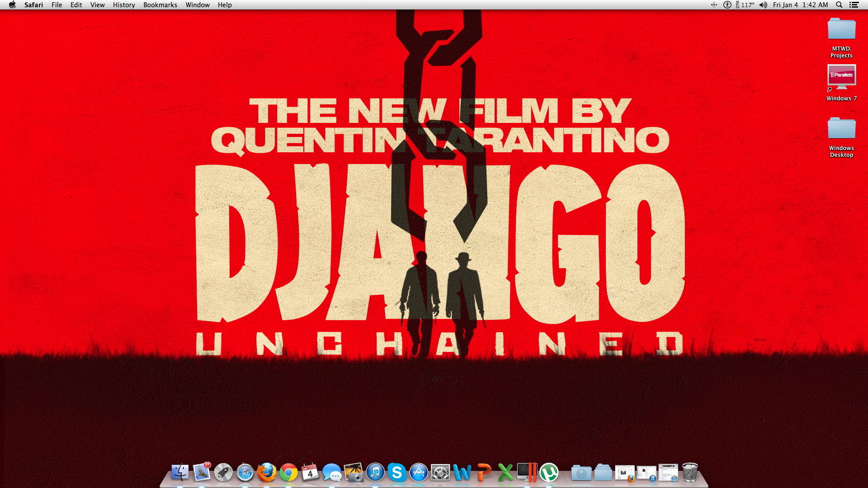This screenshot has height=488, width=868.
Task: Launch Microsoft Word from the dock
Action: tap(462, 473)
